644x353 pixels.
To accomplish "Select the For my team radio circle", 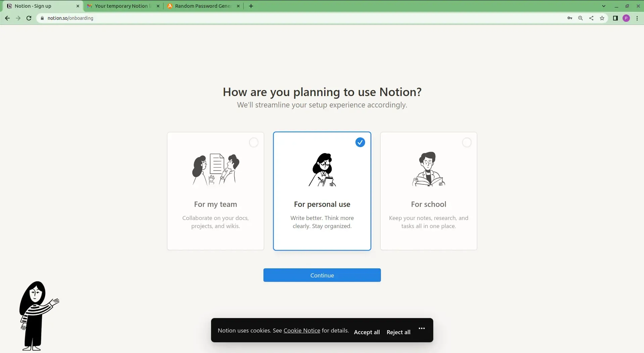I will tap(254, 142).
